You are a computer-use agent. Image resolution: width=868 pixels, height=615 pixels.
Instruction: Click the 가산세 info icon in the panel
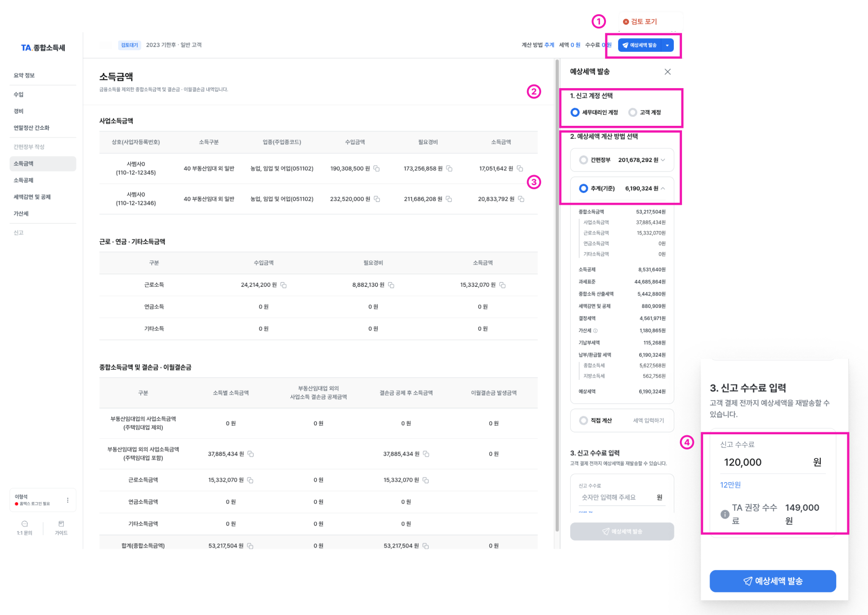click(595, 331)
